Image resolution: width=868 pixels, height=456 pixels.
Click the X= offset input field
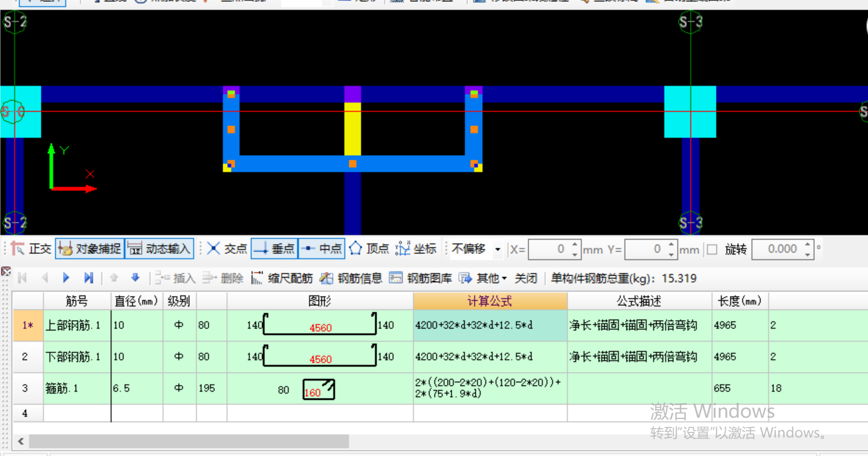point(549,250)
